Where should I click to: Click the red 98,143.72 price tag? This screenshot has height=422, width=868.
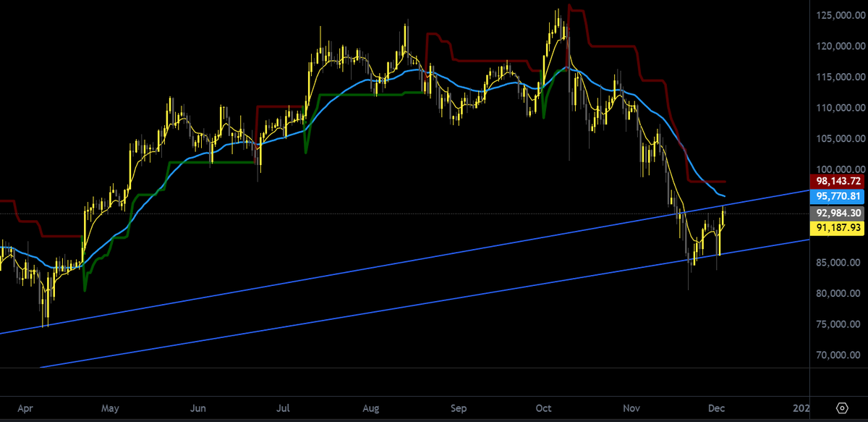pyautogui.click(x=838, y=181)
